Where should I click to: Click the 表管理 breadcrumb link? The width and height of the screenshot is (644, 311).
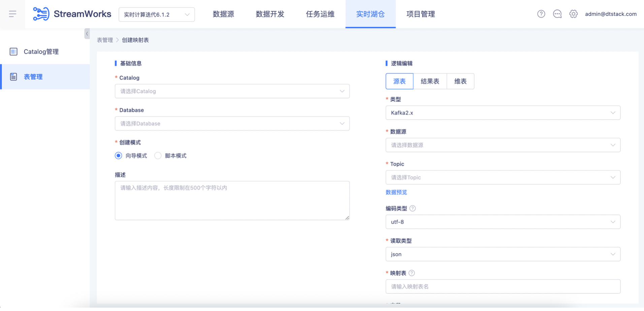coord(105,40)
